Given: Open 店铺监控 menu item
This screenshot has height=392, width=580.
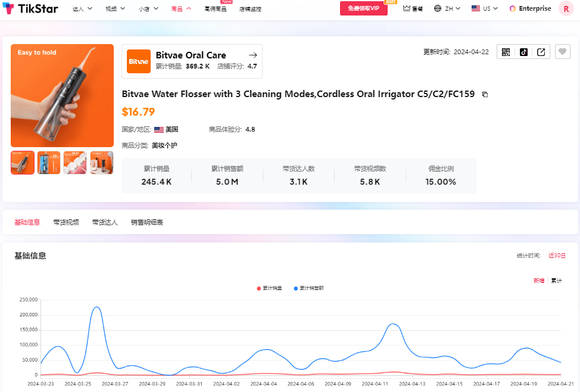Looking at the screenshot, I should click(x=250, y=8).
